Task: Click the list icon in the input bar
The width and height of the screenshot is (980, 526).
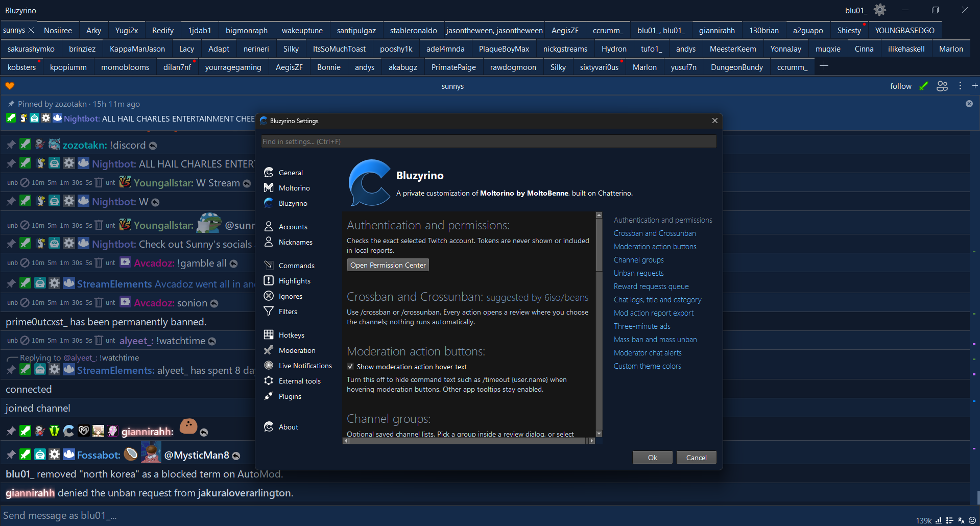Action: tap(950, 520)
